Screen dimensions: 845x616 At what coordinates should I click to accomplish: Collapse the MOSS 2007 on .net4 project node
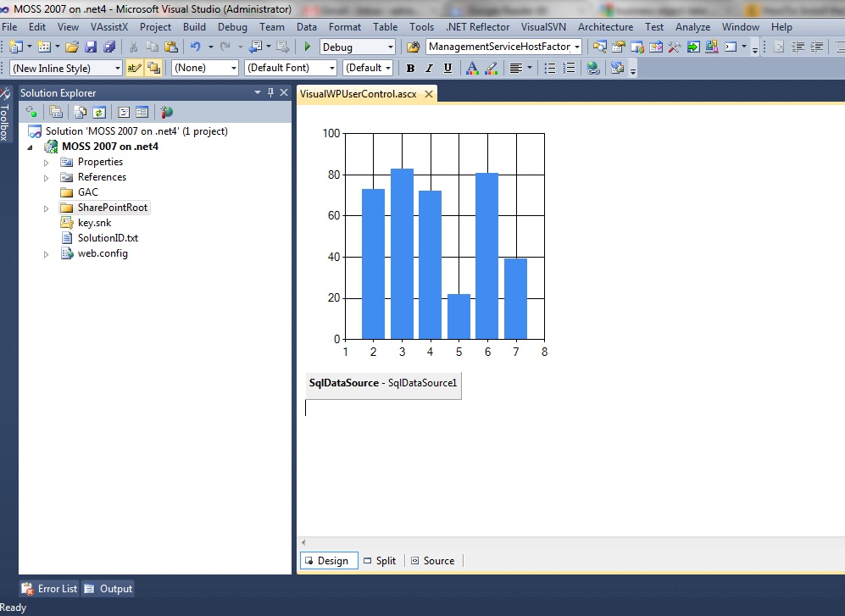pyautogui.click(x=31, y=147)
